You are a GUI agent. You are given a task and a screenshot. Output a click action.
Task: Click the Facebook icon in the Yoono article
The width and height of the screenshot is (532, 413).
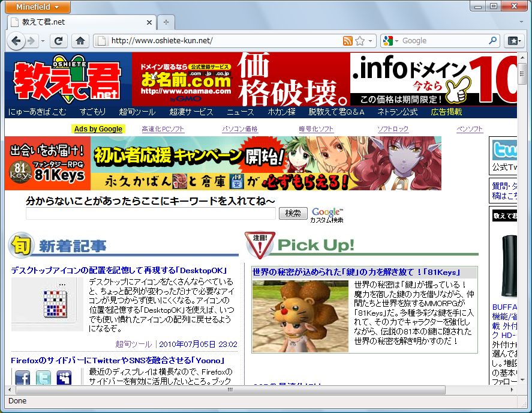pyautogui.click(x=23, y=378)
